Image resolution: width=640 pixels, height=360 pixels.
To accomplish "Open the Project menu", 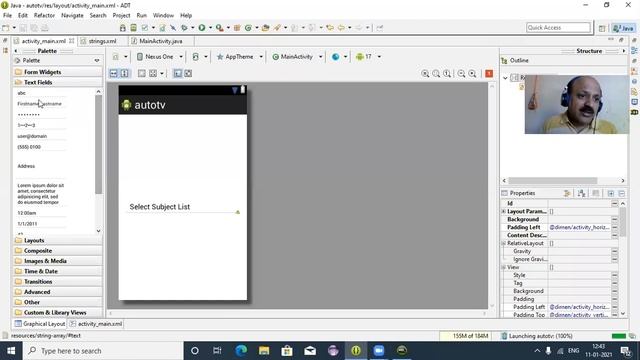I will coord(121,16).
